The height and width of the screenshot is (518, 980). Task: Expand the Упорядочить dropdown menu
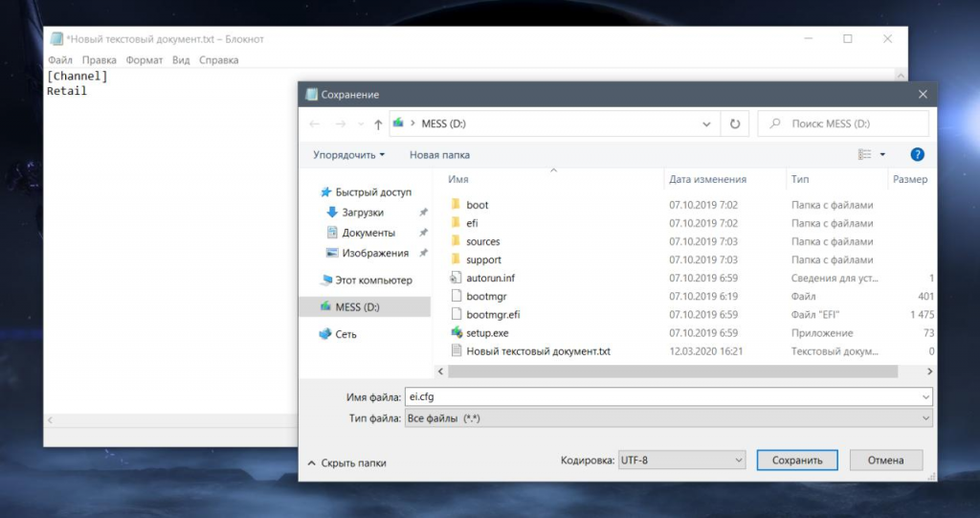point(348,154)
